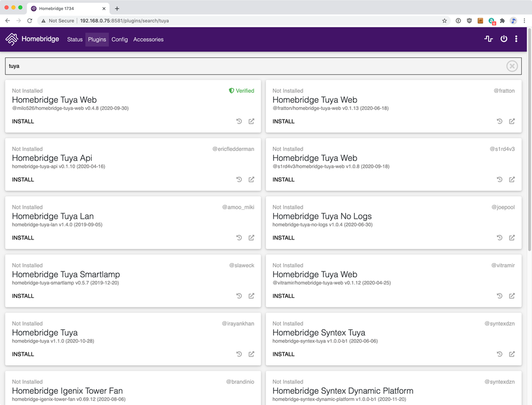Viewport: 532px width, 405px height.
Task: Open a new browser tab
Action: tap(117, 8)
